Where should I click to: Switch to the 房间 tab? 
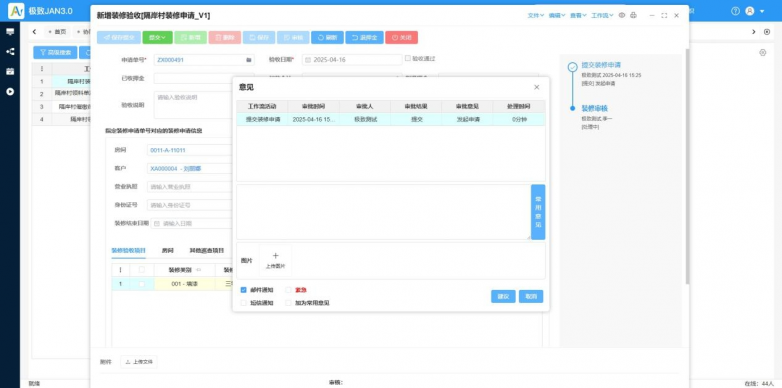pos(168,250)
